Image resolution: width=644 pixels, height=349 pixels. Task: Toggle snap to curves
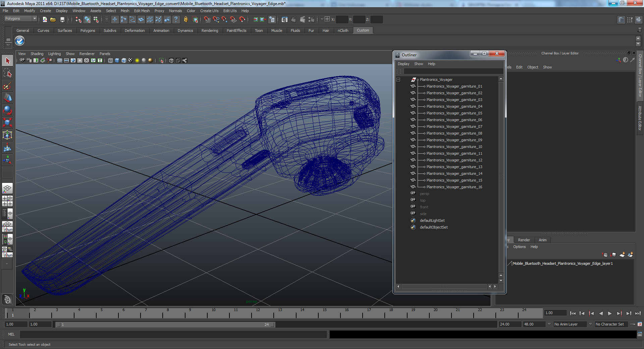pos(216,19)
